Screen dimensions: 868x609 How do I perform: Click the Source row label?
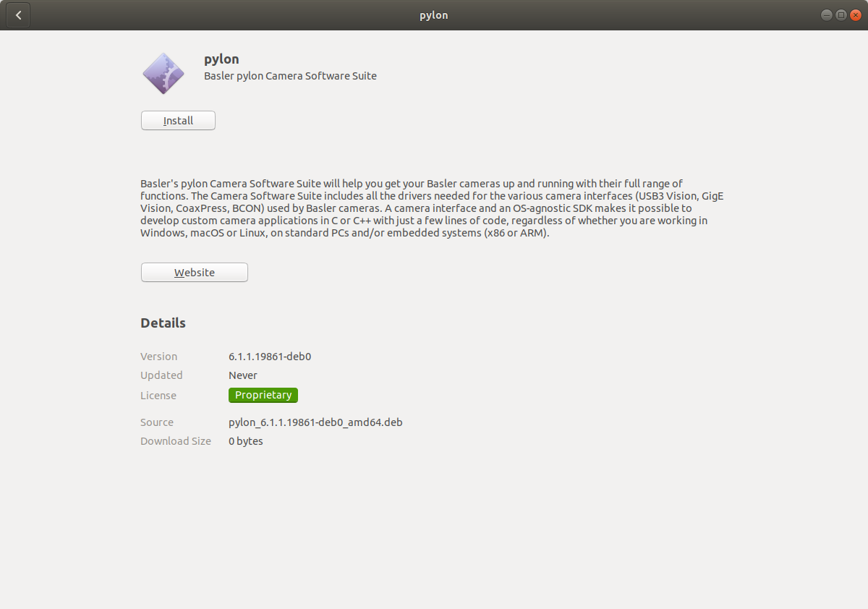click(x=156, y=422)
